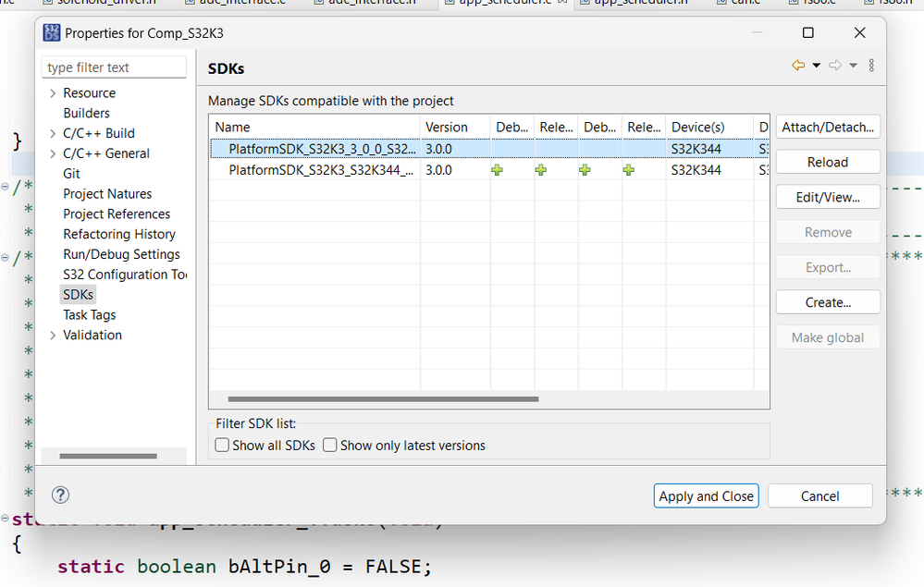Click the Create... button
Viewport: 924px width, 587px height.
[x=828, y=302]
